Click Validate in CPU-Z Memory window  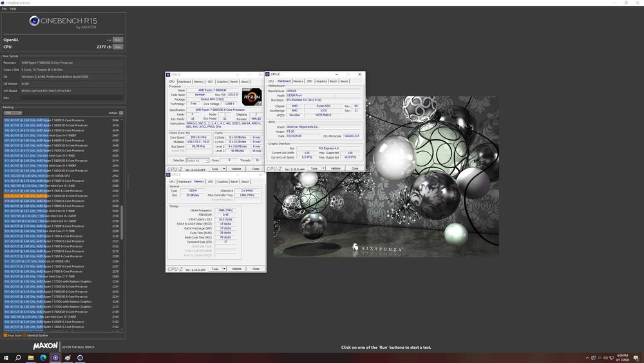(x=236, y=269)
